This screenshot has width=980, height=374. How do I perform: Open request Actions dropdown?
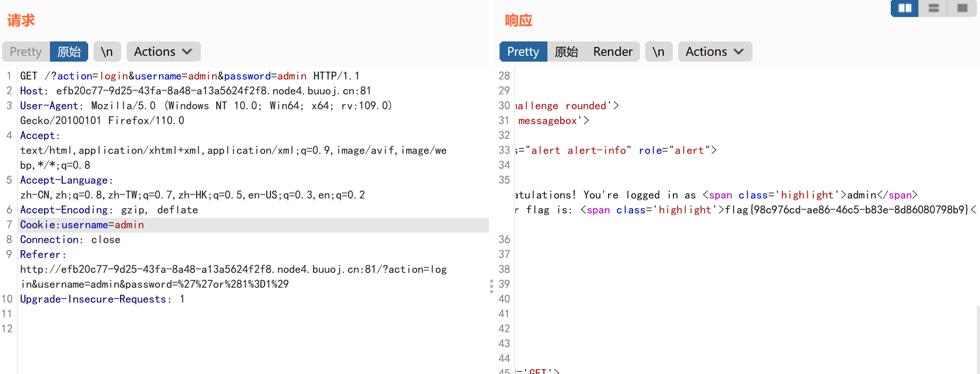click(163, 52)
